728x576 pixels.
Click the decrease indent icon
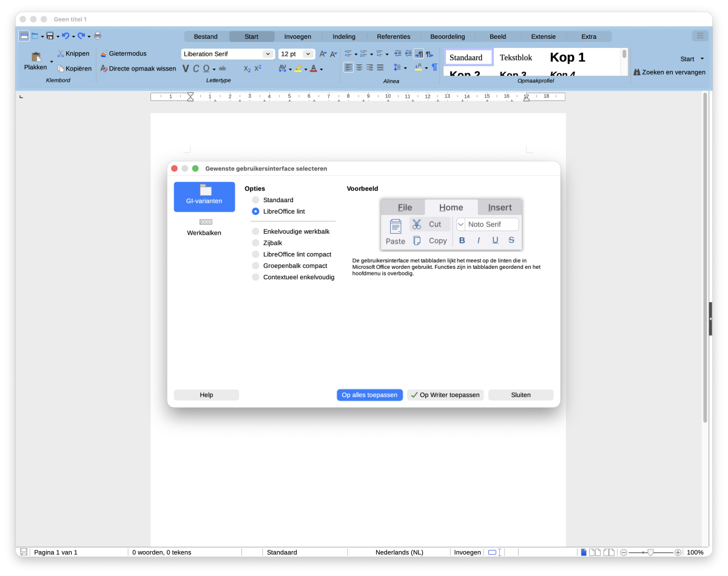408,53
